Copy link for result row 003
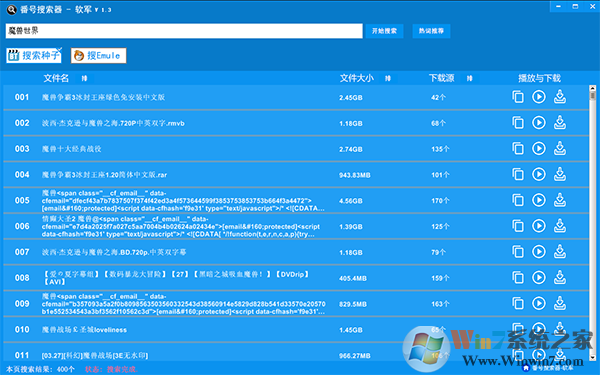Image resolution: width=600 pixels, height=375 pixels. pos(518,148)
